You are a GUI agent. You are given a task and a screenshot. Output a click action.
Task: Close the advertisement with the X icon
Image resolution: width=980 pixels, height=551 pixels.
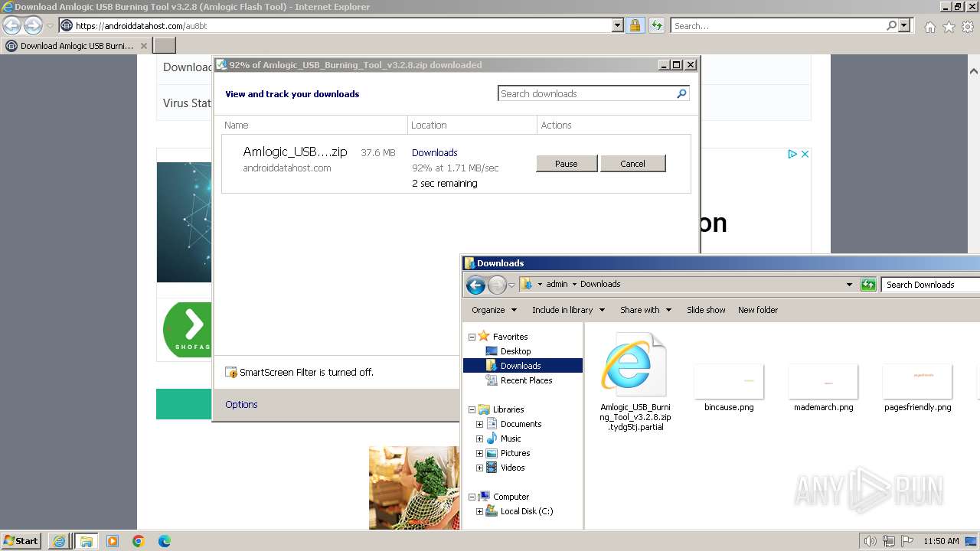coord(805,154)
